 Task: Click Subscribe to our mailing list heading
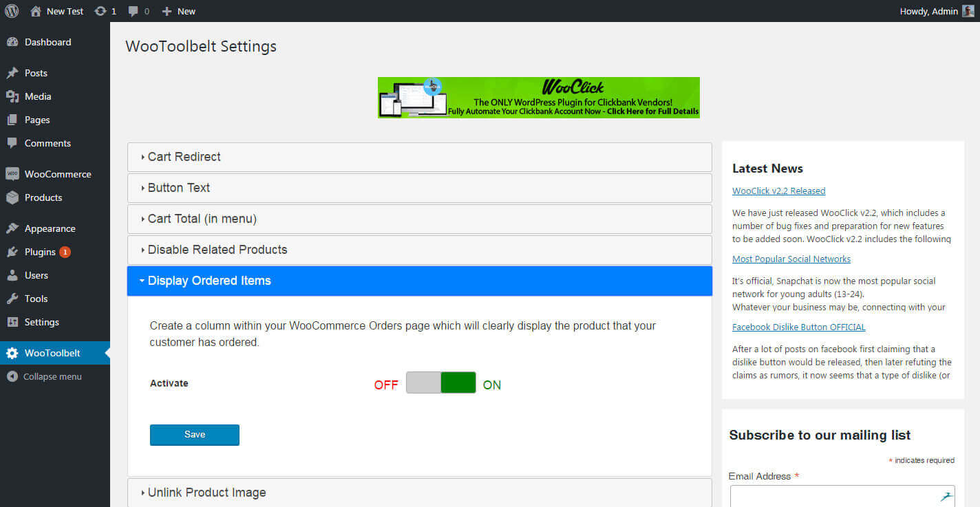pos(820,435)
